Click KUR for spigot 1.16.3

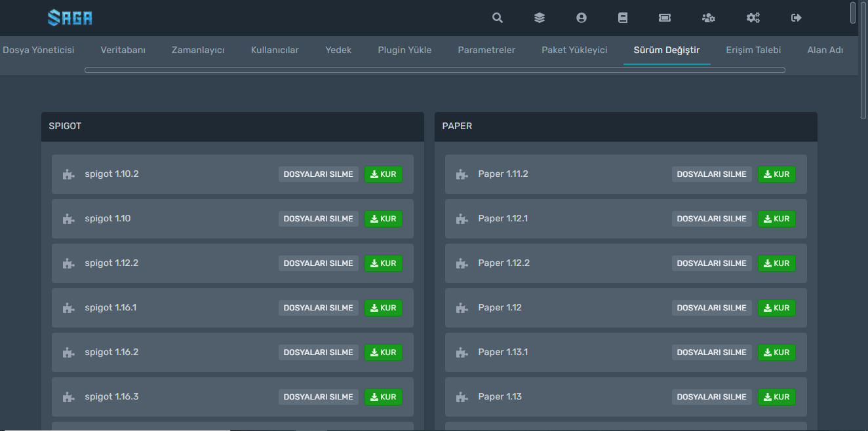tap(384, 397)
